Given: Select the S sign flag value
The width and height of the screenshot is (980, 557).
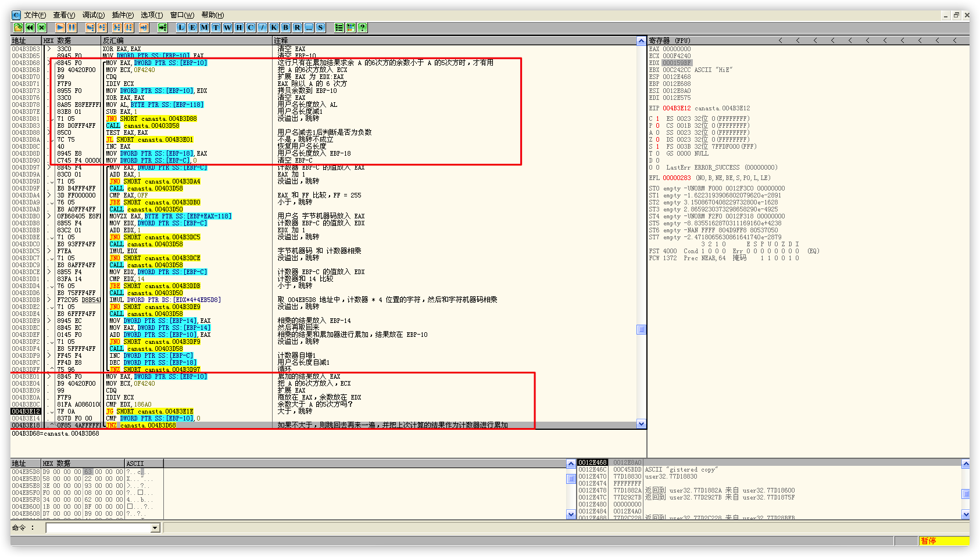Looking at the screenshot, I should pos(657,146).
